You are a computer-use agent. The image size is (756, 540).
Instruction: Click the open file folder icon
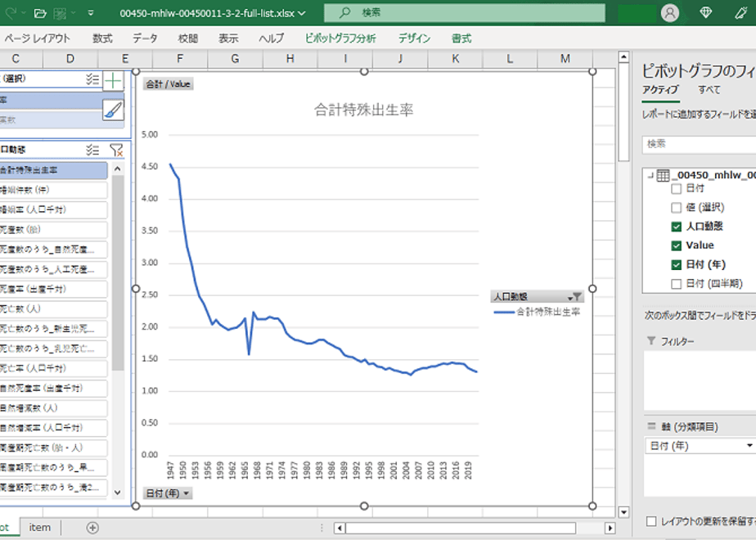tap(41, 13)
